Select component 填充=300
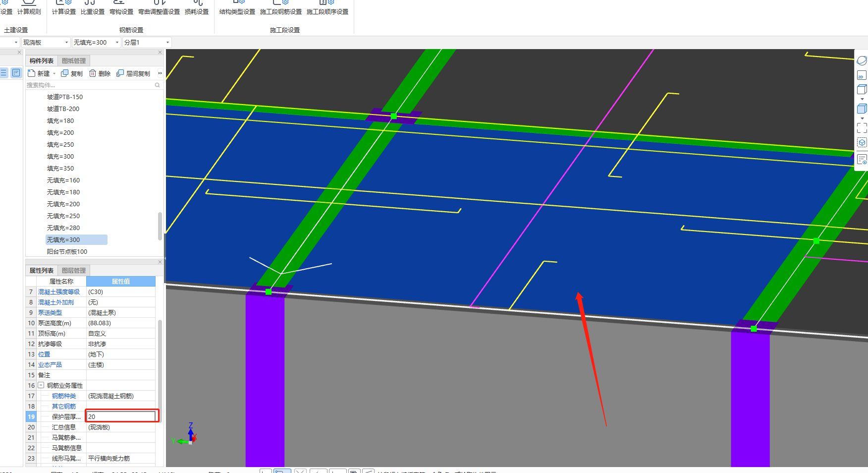Screen dimensions: 868x473 [x=60, y=157]
